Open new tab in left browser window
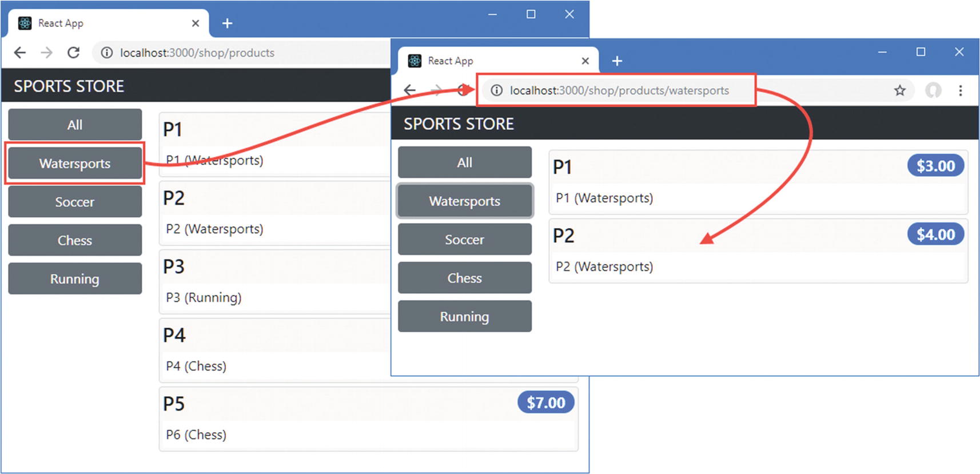The height and width of the screenshot is (474, 980). pos(227,23)
